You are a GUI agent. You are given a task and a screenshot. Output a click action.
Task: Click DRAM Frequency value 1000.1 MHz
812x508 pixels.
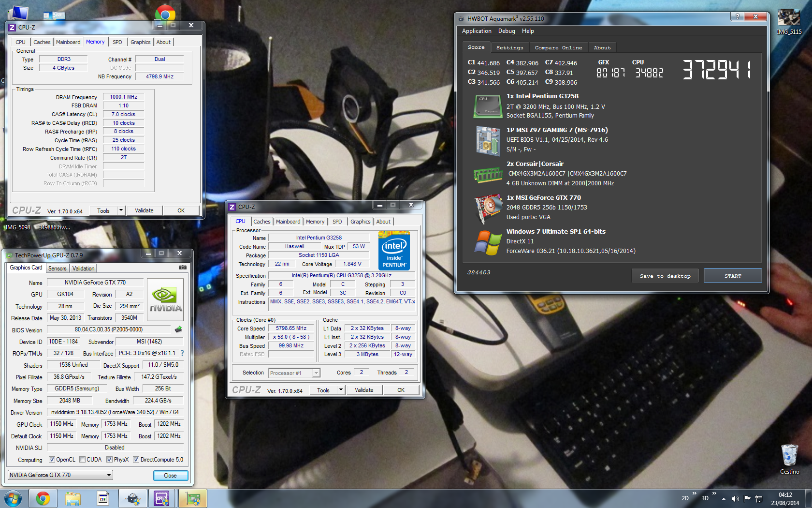124,97
